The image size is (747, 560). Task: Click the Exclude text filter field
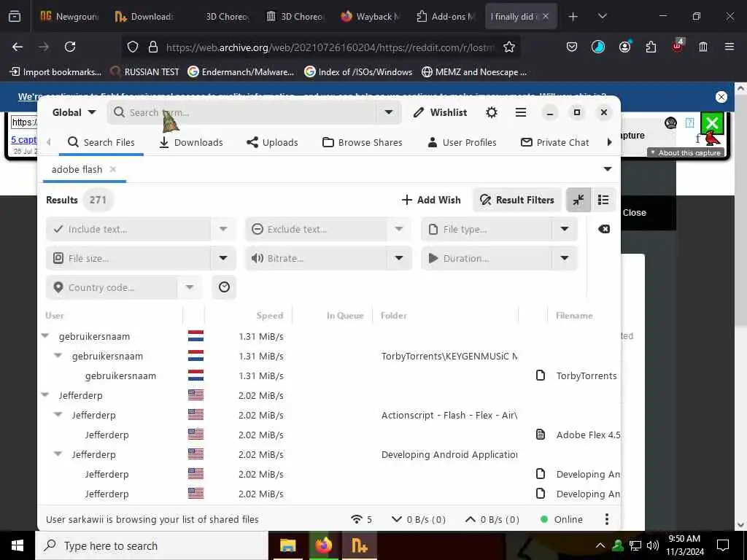coord(317,229)
